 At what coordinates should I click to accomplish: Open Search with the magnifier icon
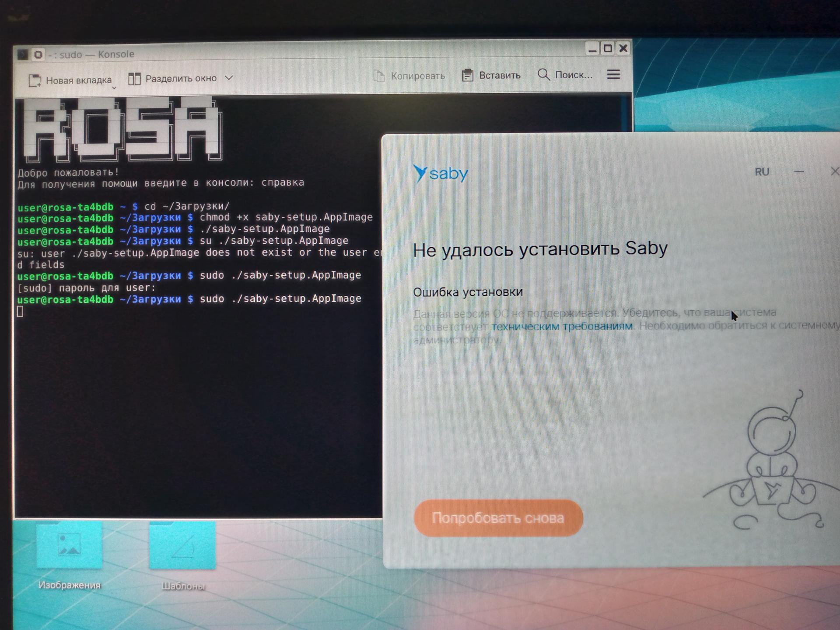click(x=543, y=74)
